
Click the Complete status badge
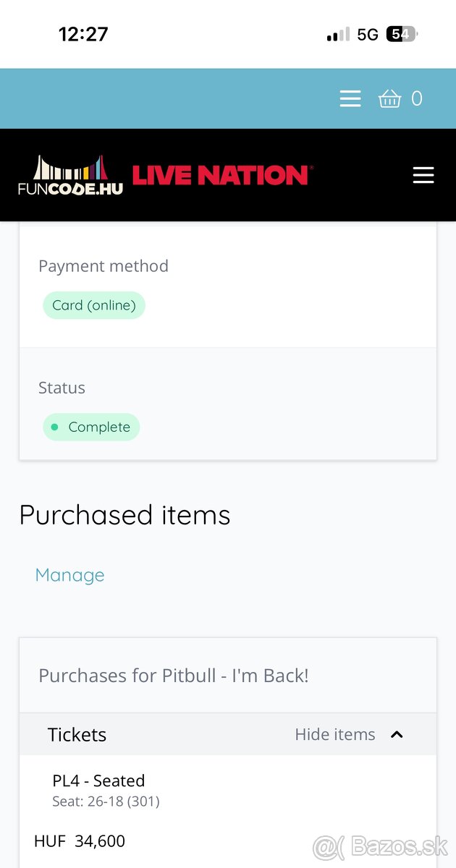91,427
